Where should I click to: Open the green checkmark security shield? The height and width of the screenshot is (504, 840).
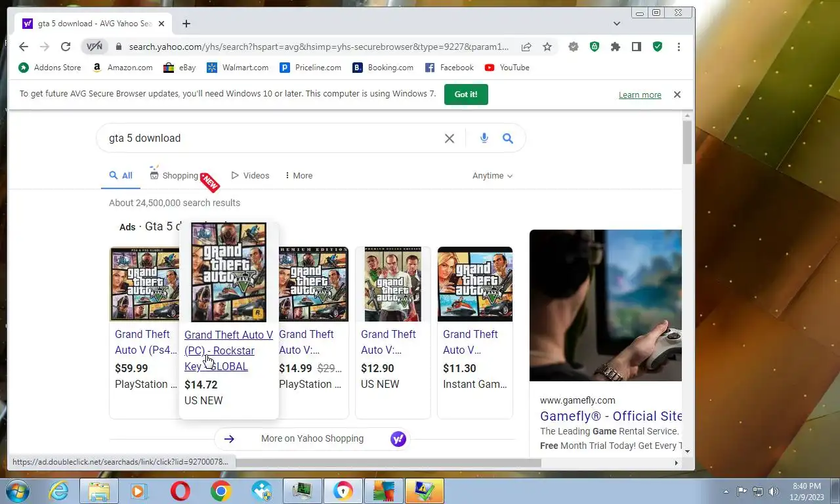(x=658, y=47)
